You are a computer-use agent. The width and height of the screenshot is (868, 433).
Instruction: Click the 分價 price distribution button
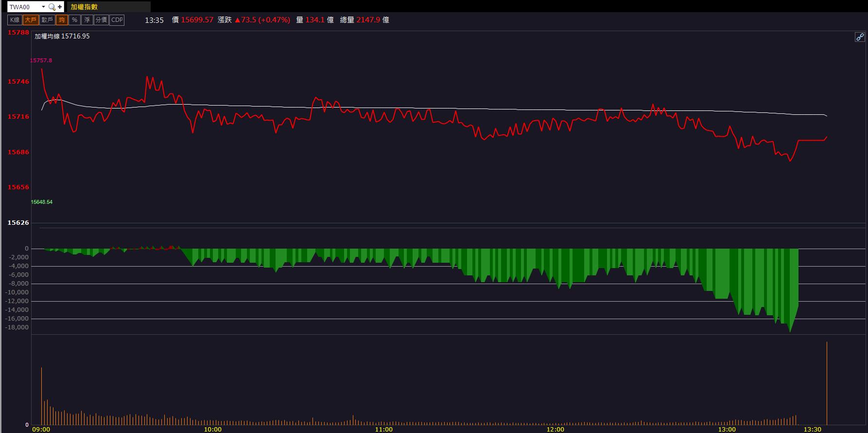[x=101, y=20]
